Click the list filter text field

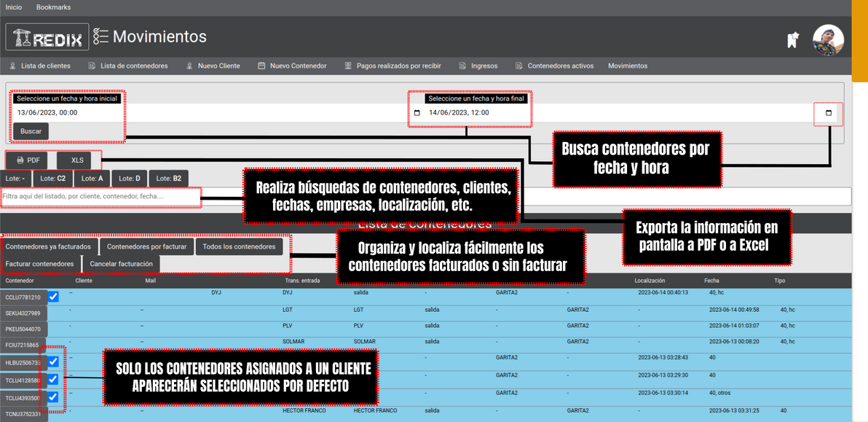point(100,196)
